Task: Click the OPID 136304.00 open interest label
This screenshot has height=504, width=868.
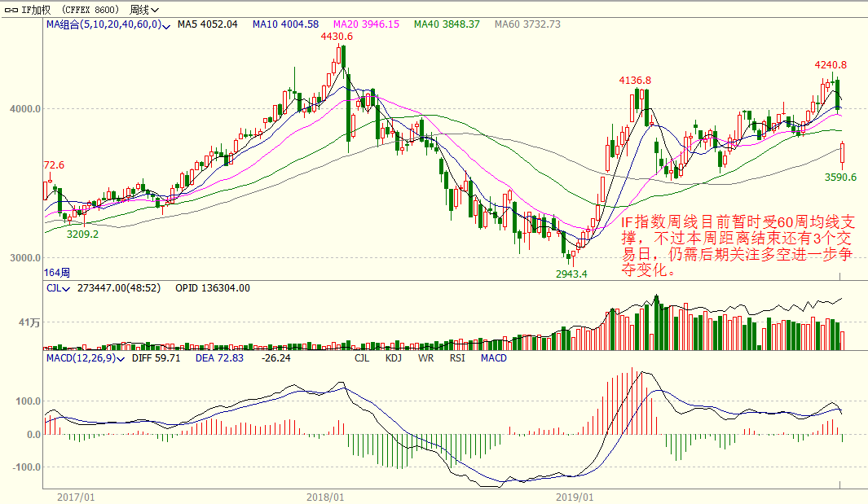Action: (x=213, y=288)
